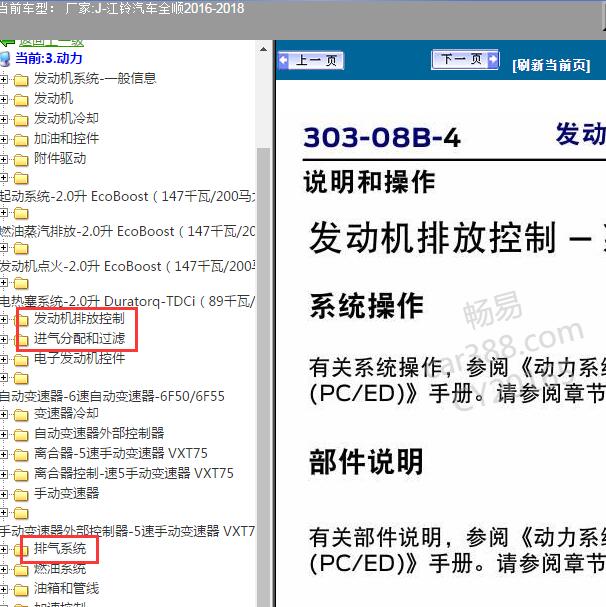Select 手动变速器外部控制器-5速手动变速器 entry
This screenshot has width=606, height=607.
click(128, 531)
